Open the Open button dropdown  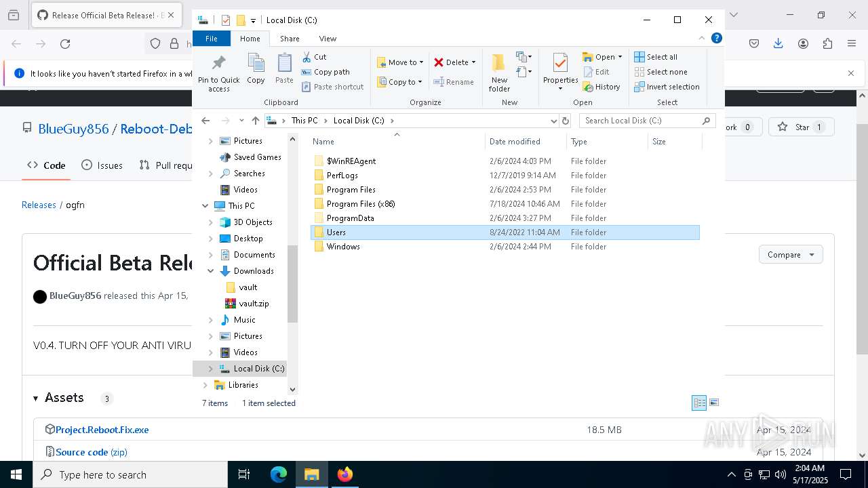(620, 57)
